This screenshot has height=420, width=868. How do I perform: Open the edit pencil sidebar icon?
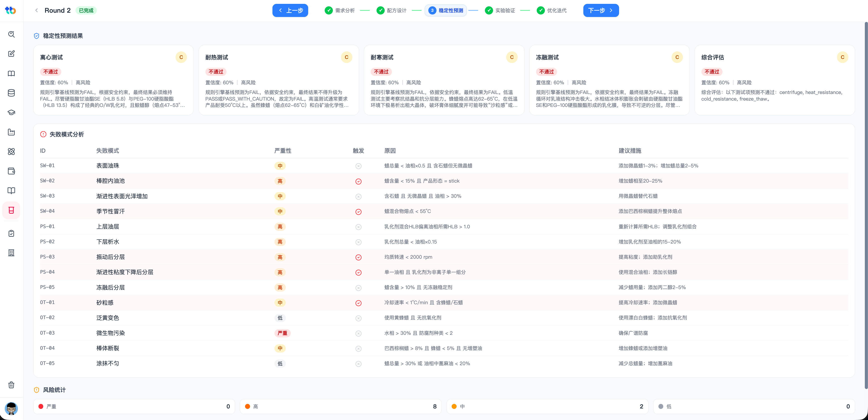pyautogui.click(x=11, y=54)
